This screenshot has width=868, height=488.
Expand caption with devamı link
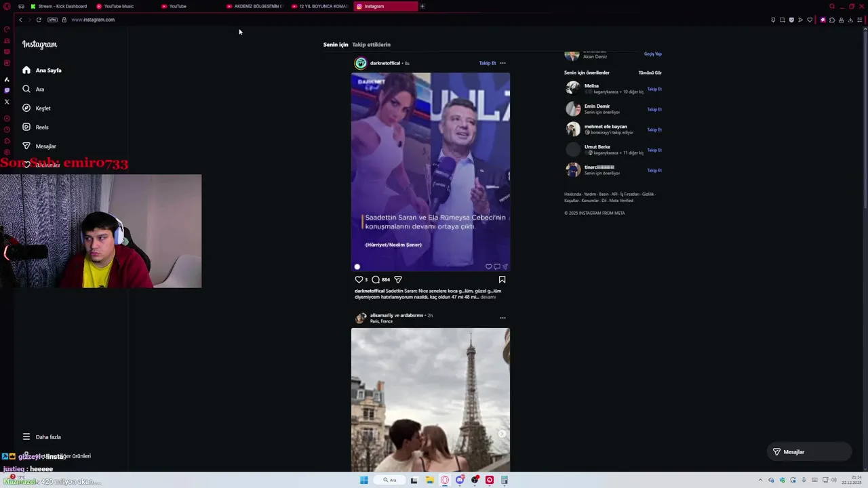point(488,297)
